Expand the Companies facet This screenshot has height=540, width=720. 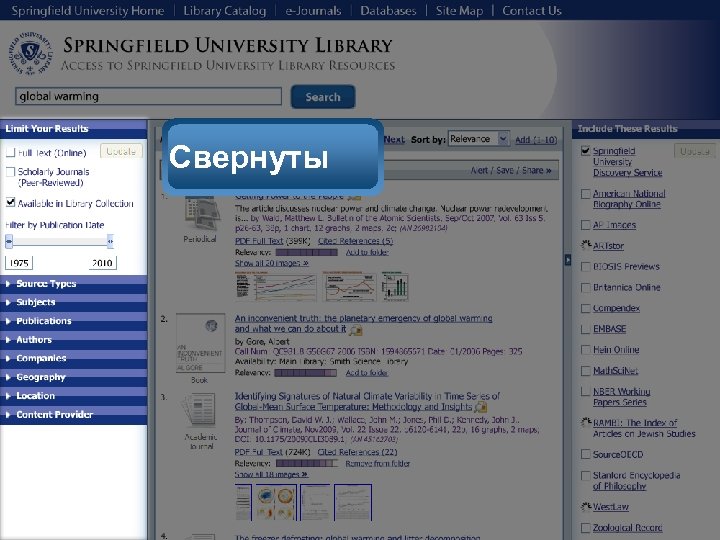pos(73,358)
